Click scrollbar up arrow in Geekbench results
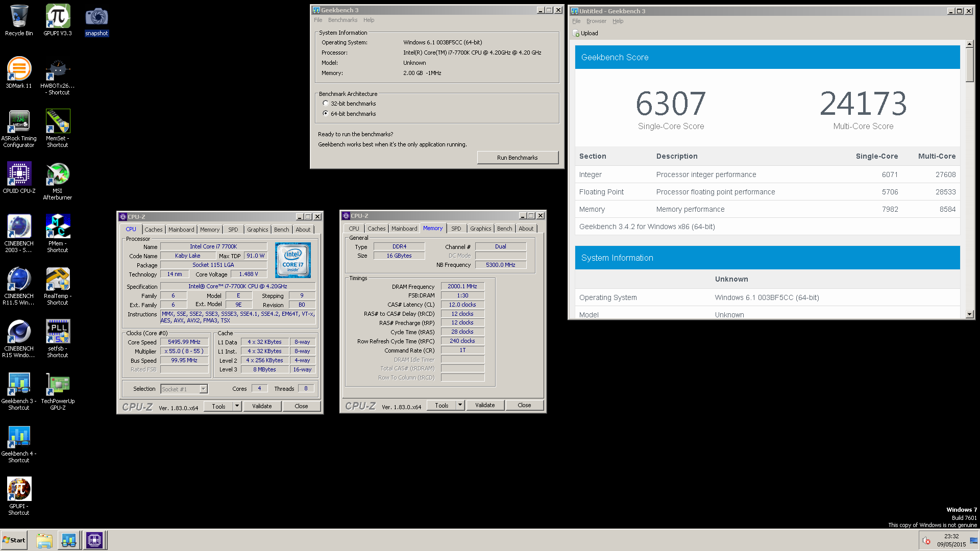The width and height of the screenshot is (980, 551). click(969, 44)
